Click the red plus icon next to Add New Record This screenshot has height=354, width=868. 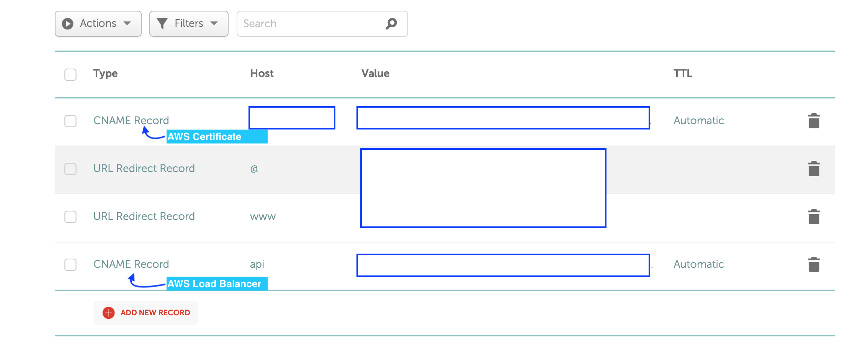tap(108, 313)
